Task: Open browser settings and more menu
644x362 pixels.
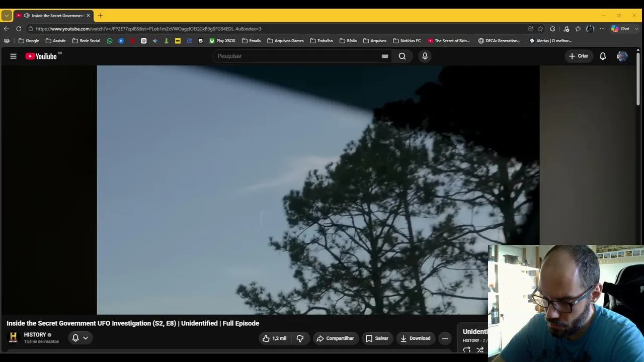Action: point(602,29)
